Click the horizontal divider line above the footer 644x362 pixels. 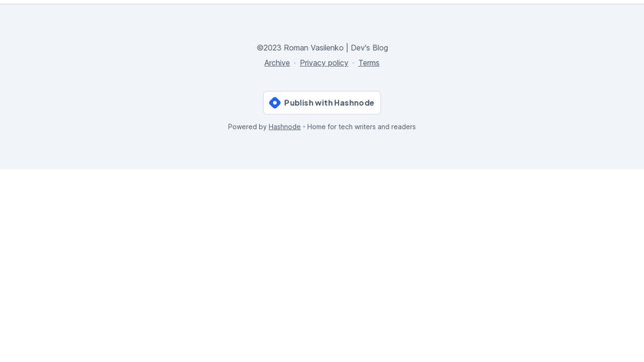tap(322, 4)
